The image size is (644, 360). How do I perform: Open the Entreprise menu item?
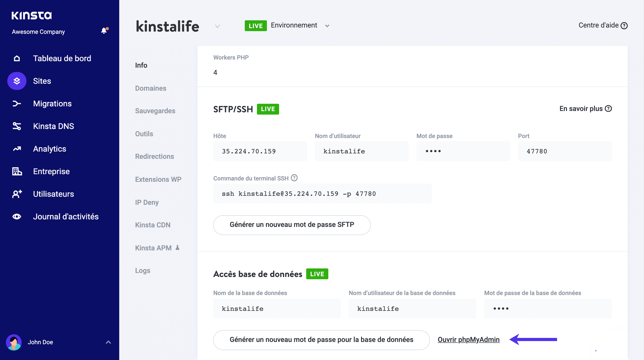tap(51, 171)
